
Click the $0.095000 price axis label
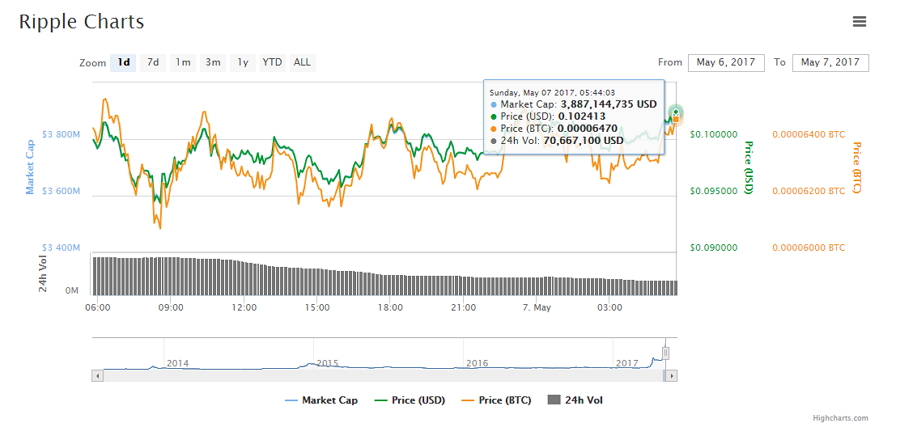coord(713,191)
